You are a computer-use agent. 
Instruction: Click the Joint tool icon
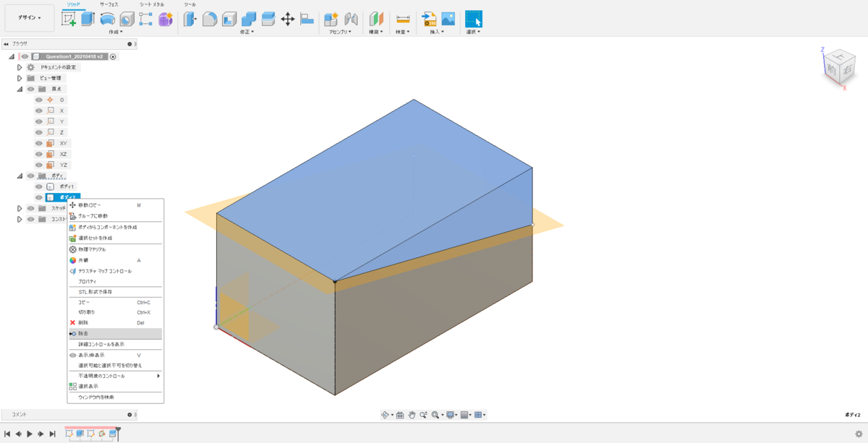(351, 20)
